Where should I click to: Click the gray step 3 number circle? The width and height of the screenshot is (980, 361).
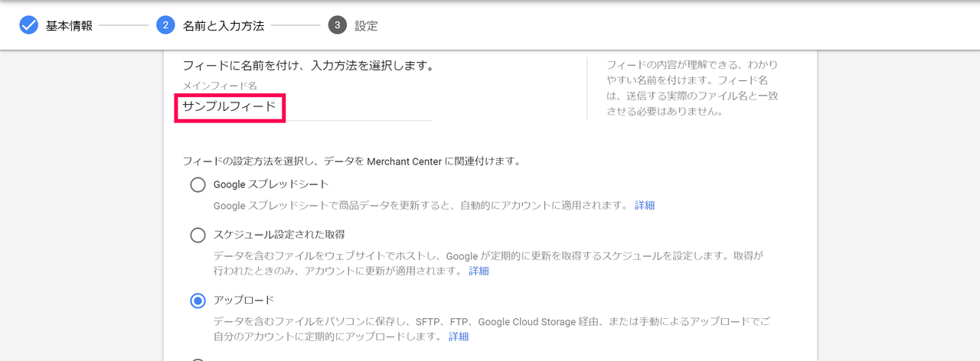click(337, 25)
